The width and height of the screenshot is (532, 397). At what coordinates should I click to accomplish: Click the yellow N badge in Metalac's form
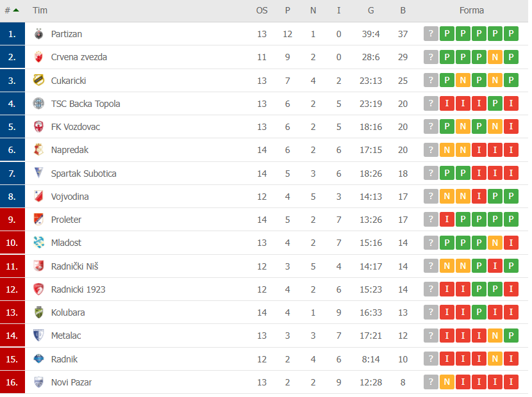[x=495, y=335]
